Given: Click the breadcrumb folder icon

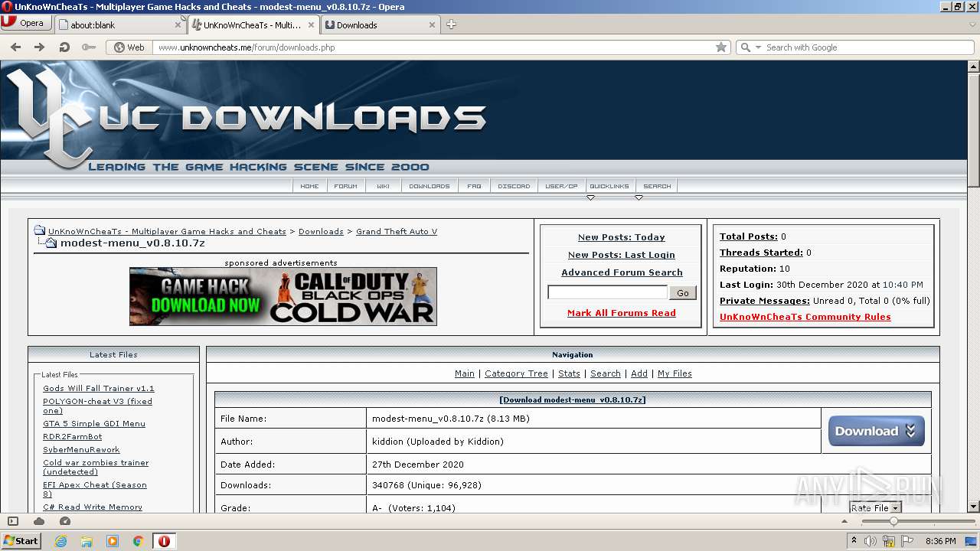Looking at the screenshot, I should [40, 230].
